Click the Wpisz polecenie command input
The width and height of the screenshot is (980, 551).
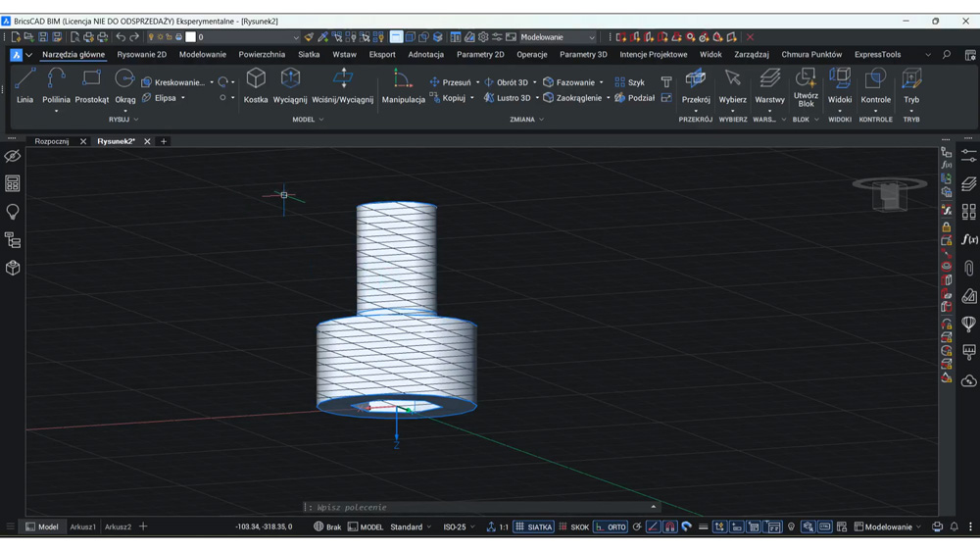tap(480, 507)
